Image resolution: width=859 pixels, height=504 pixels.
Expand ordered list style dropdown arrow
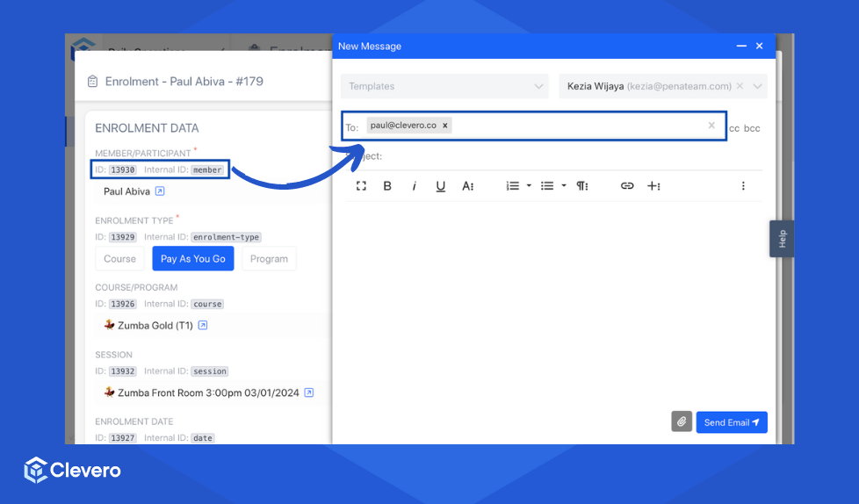[529, 186]
